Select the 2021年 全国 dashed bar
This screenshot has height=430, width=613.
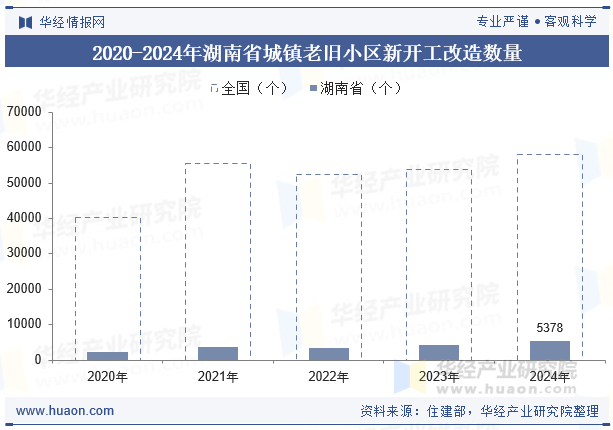pos(218,262)
